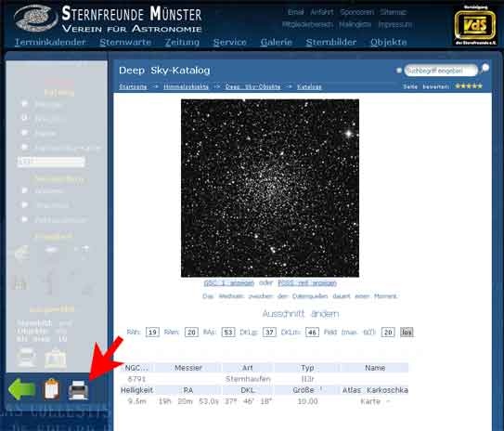This screenshot has height=431, width=504.
Task: Click the search term input field
Action: pyautogui.click(x=440, y=71)
